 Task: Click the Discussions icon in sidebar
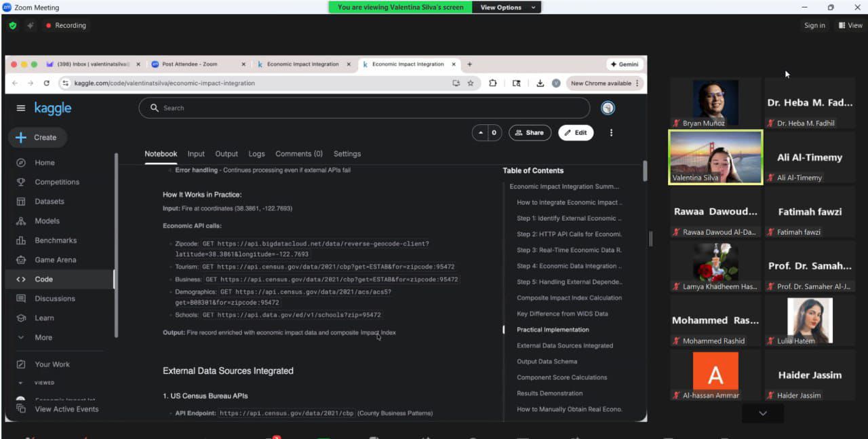(21, 299)
